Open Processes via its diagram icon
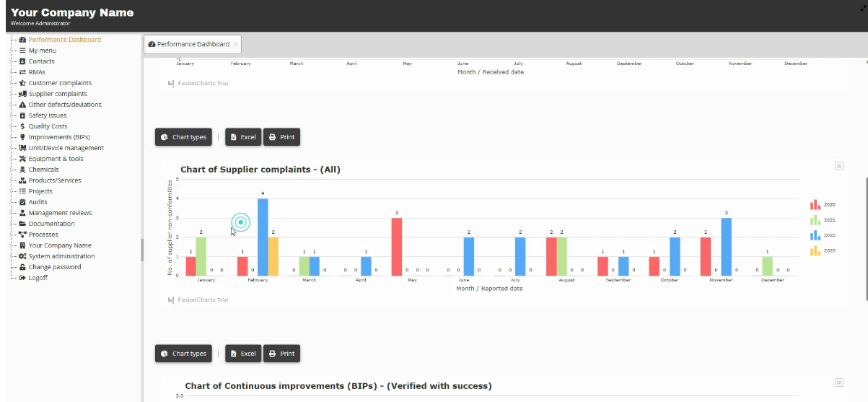Screen dimensions: 868x402 [x=22, y=235]
